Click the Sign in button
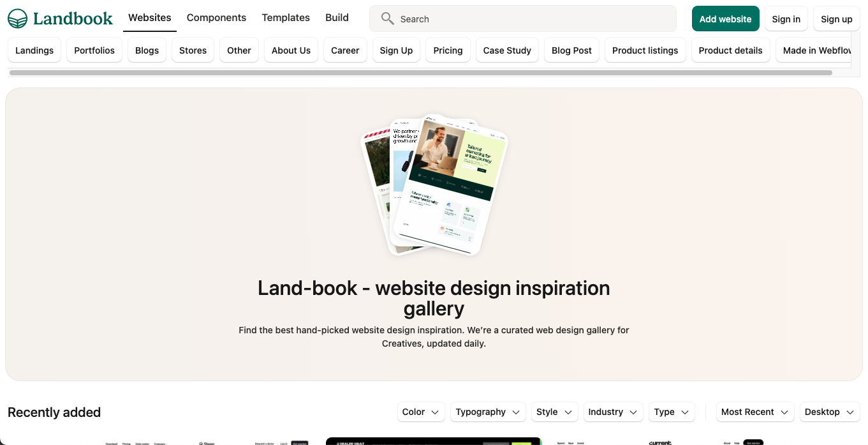The height and width of the screenshot is (445, 868). [786, 19]
